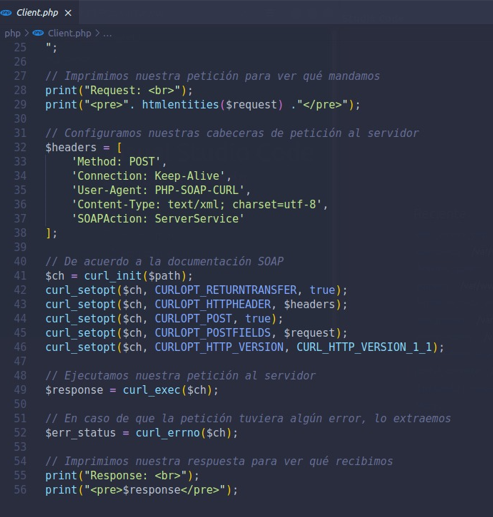Click the 'Method: POST' header string
This screenshot has width=493, height=517.
[x=116, y=162]
